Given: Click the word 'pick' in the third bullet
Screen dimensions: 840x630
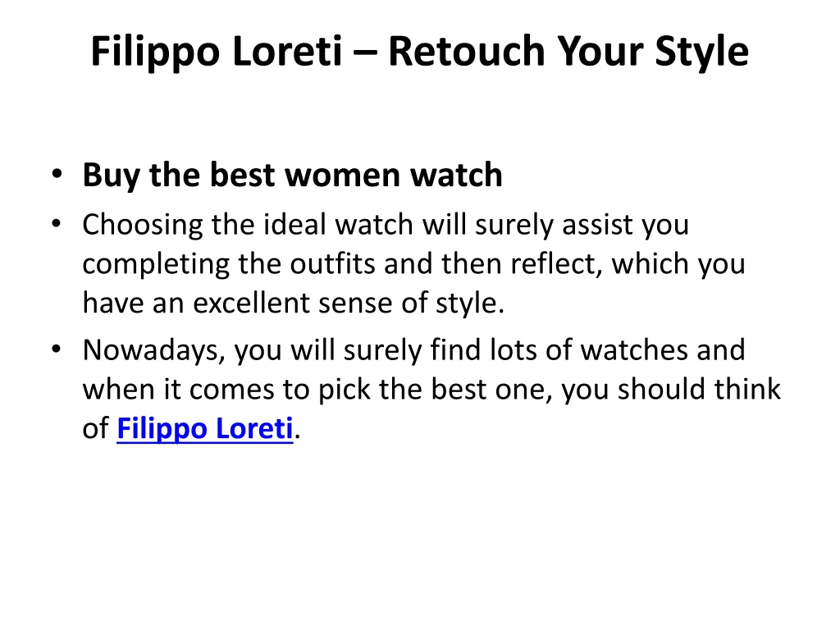Looking at the screenshot, I should (x=345, y=390).
